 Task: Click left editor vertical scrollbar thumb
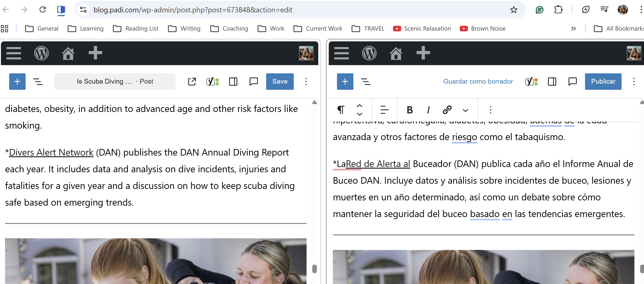click(x=314, y=269)
